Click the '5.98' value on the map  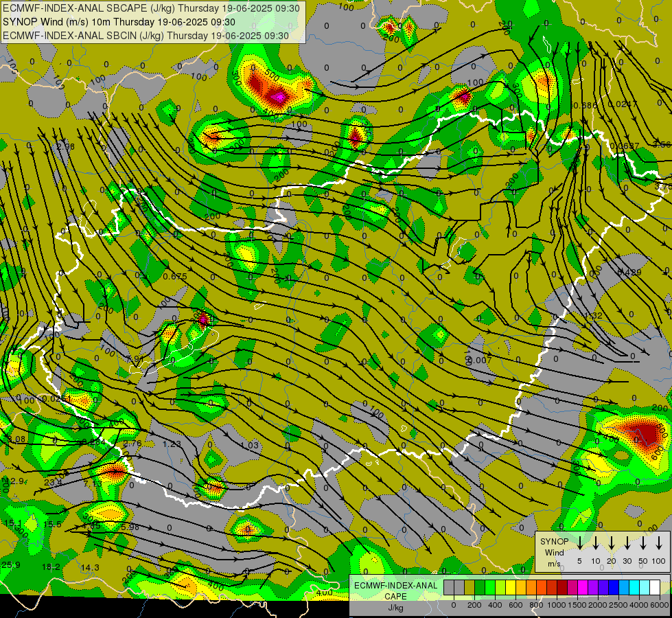tap(130, 527)
